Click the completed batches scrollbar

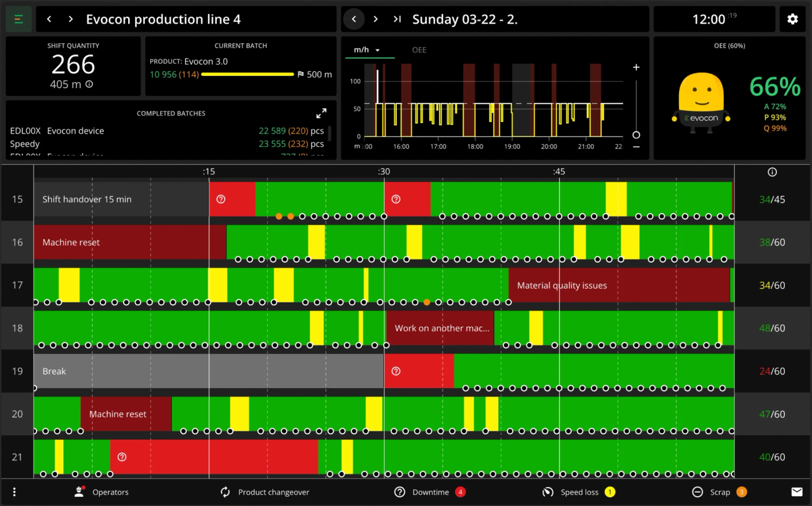[329, 133]
